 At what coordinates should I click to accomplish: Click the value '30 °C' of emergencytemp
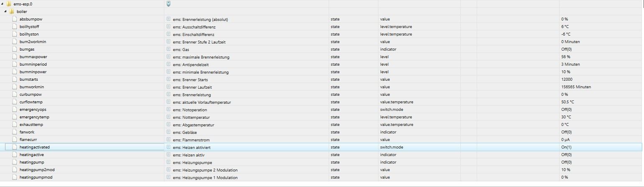point(567,117)
